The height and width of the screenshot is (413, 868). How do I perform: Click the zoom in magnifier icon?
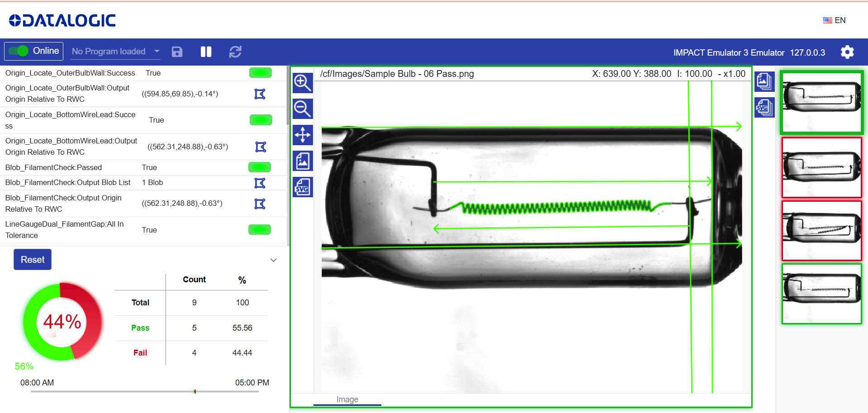point(302,83)
